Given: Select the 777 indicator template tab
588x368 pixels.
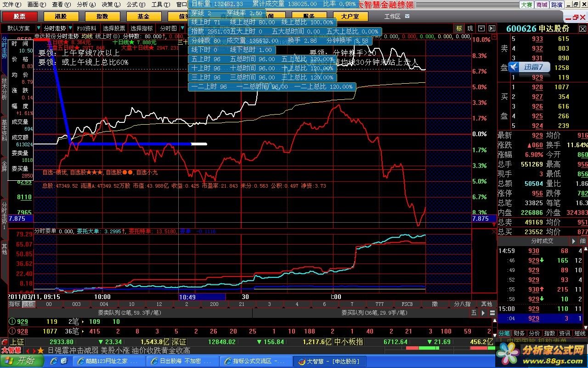Looking at the screenshot, I should point(379,304).
